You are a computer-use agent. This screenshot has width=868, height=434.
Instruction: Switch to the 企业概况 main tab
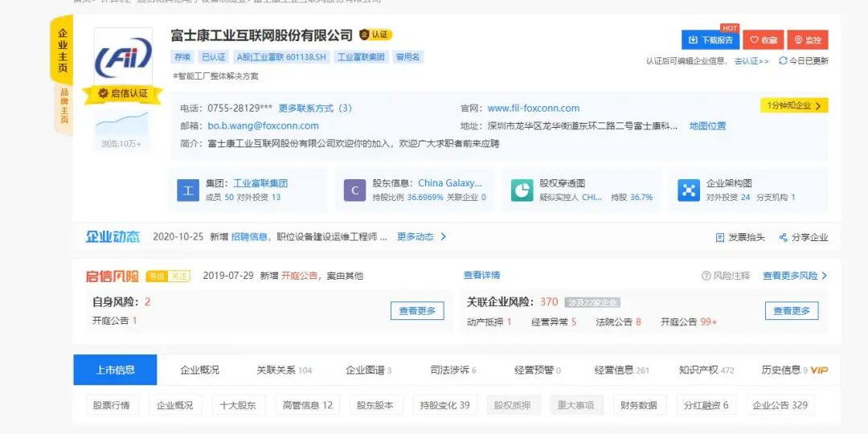[199, 371]
